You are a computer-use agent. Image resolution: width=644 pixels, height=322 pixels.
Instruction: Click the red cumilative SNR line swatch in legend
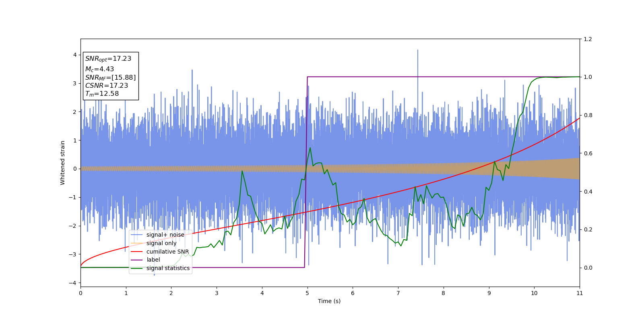click(137, 252)
